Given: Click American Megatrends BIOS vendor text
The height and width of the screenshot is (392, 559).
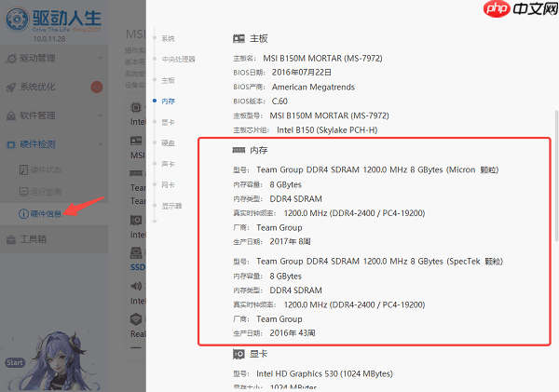Looking at the screenshot, I should point(313,87).
